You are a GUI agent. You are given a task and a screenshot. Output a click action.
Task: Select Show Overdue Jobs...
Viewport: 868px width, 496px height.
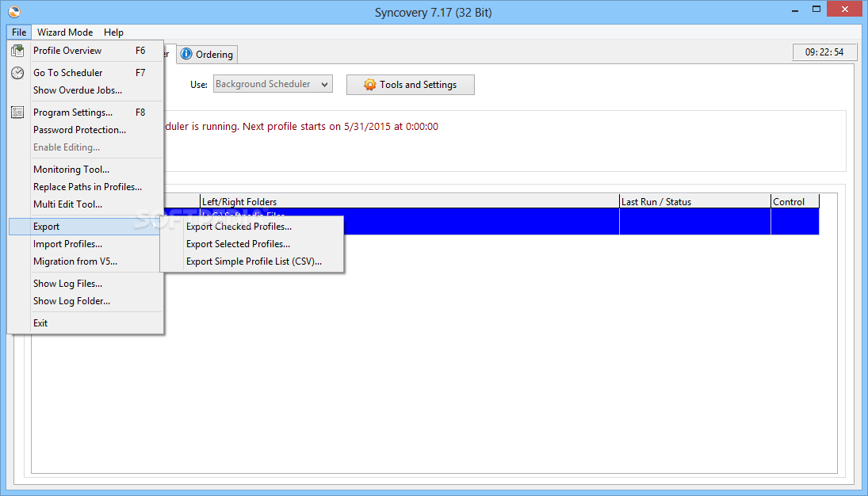point(86,90)
